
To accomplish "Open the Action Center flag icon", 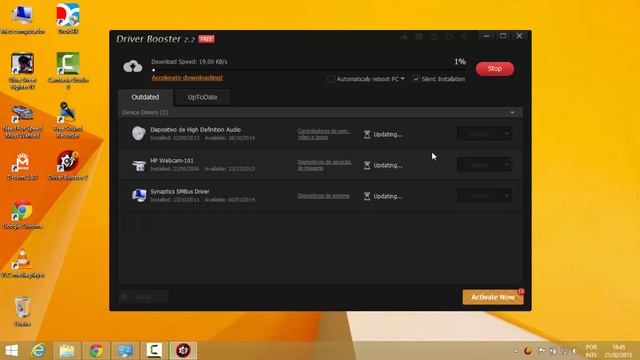I will pyautogui.click(x=542, y=351).
